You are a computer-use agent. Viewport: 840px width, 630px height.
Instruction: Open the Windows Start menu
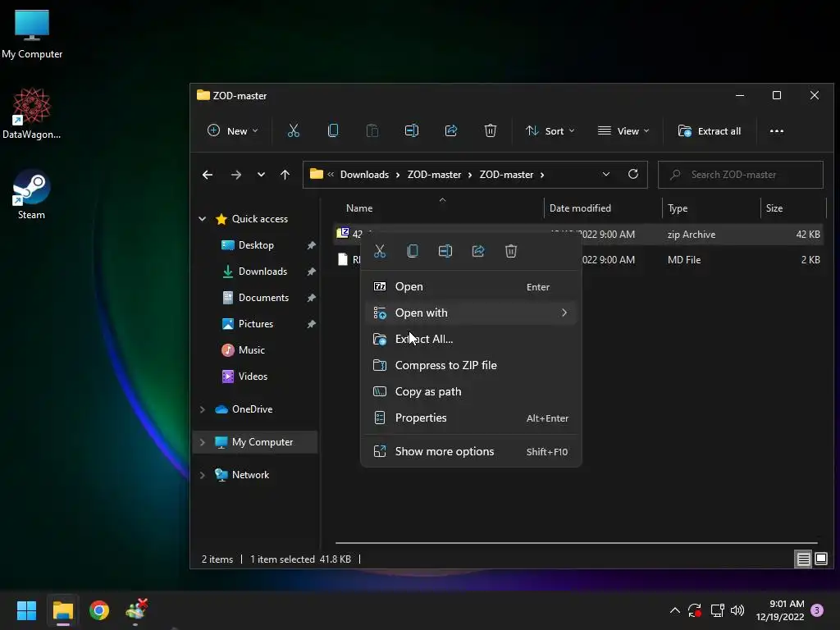coord(26,610)
